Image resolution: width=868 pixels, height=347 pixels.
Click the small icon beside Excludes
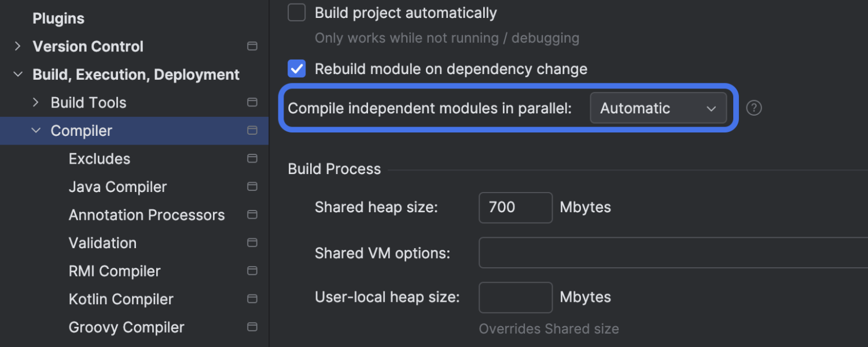click(x=252, y=158)
